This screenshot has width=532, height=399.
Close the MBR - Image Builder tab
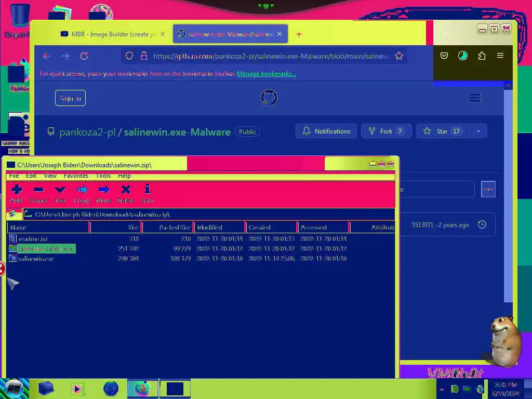point(163,34)
